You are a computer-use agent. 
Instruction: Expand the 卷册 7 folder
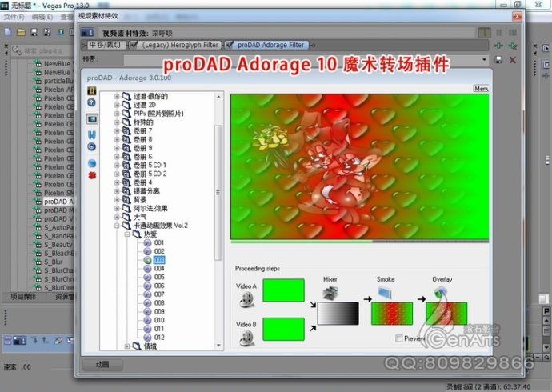117,130
